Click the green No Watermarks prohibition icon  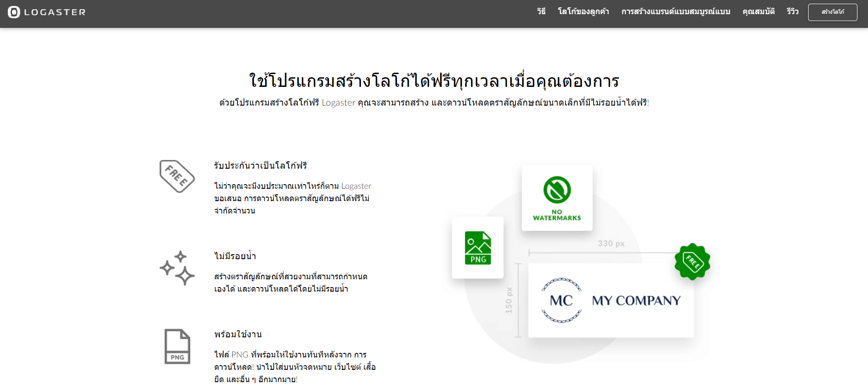coord(557,190)
